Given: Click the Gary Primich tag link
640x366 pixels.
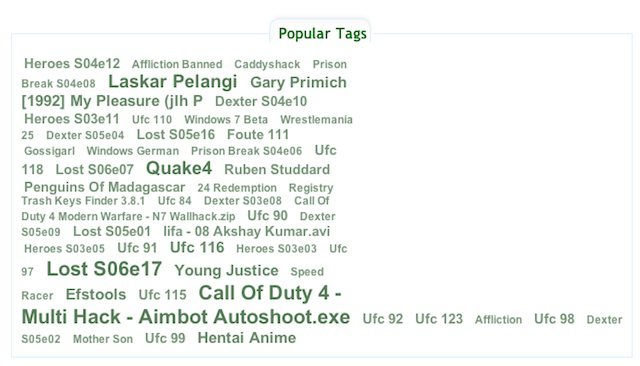Looking at the screenshot, I should point(298,82).
